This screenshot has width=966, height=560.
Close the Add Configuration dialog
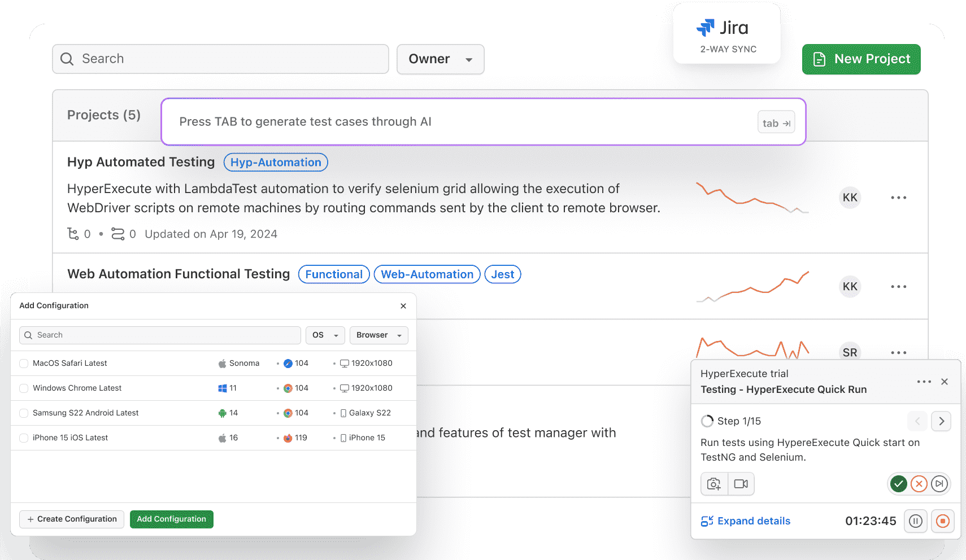[403, 306]
